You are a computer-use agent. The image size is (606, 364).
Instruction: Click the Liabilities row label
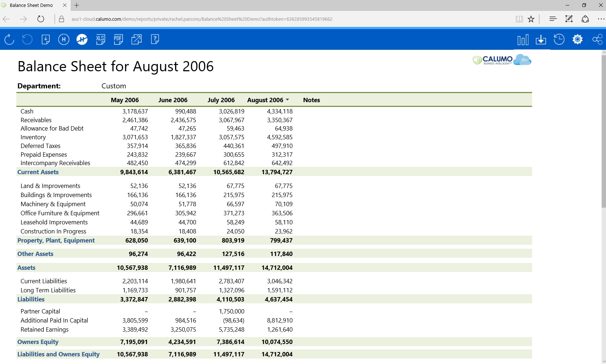[x=31, y=299]
